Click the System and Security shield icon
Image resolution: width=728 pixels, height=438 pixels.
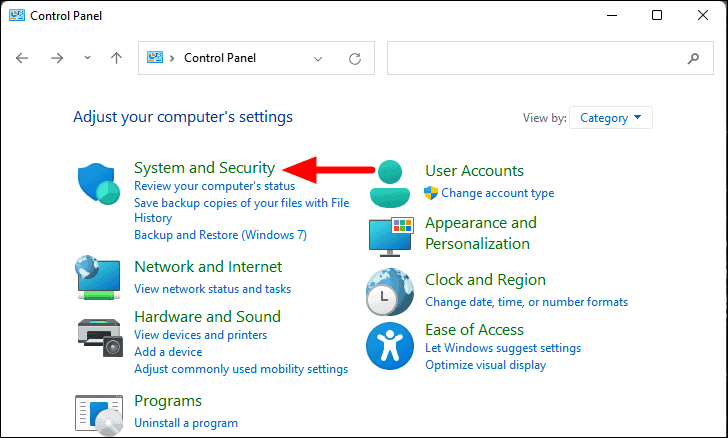tap(99, 183)
